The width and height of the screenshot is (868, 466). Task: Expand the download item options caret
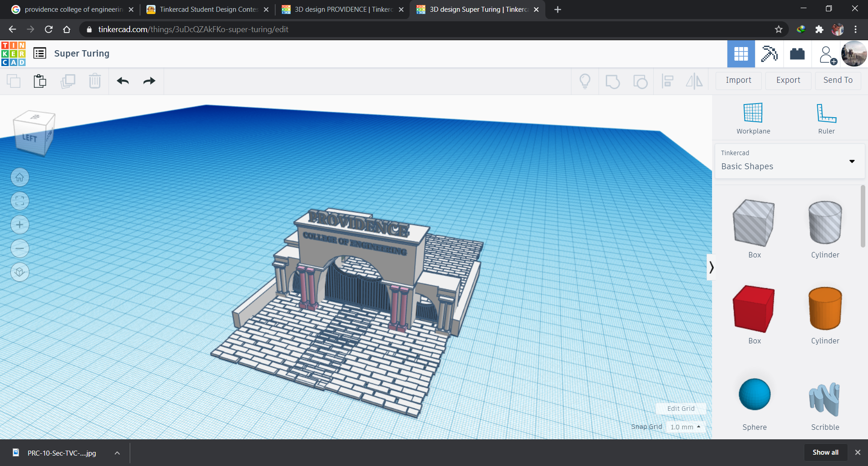tap(117, 453)
